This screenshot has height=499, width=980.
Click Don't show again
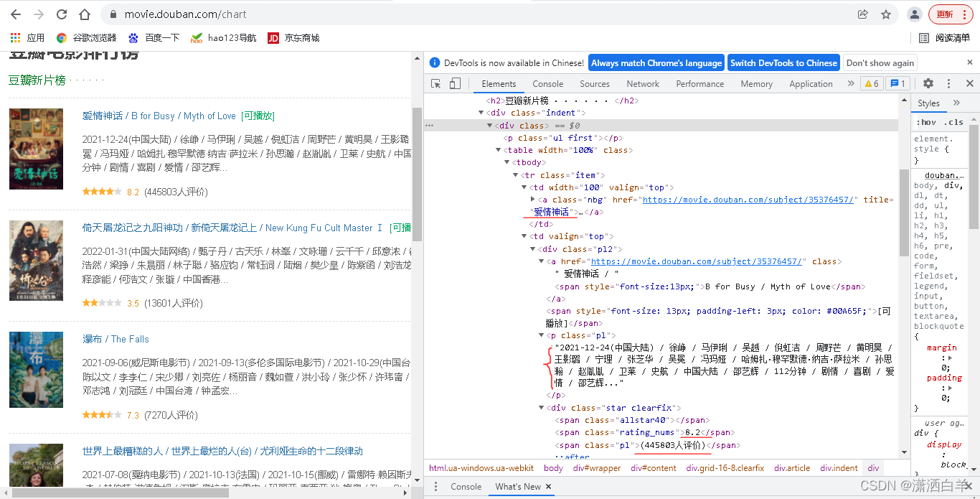coord(880,62)
